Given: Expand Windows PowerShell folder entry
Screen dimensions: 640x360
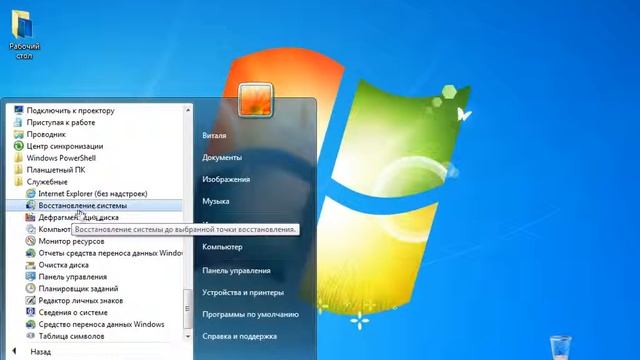Looking at the screenshot, I should pyautogui.click(x=61, y=158).
